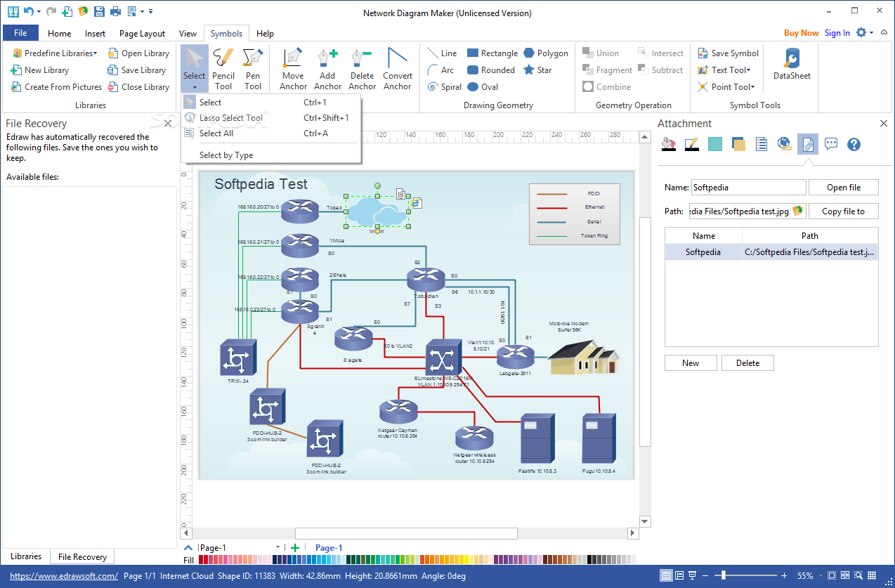Image resolution: width=895 pixels, height=588 pixels.
Task: Click the Open file button
Action: coord(844,188)
